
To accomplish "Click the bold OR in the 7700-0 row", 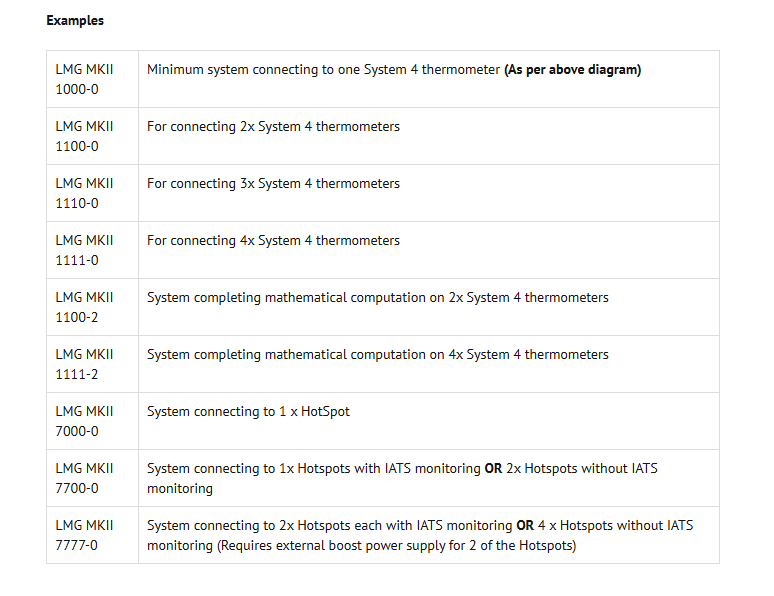I will point(493,469).
